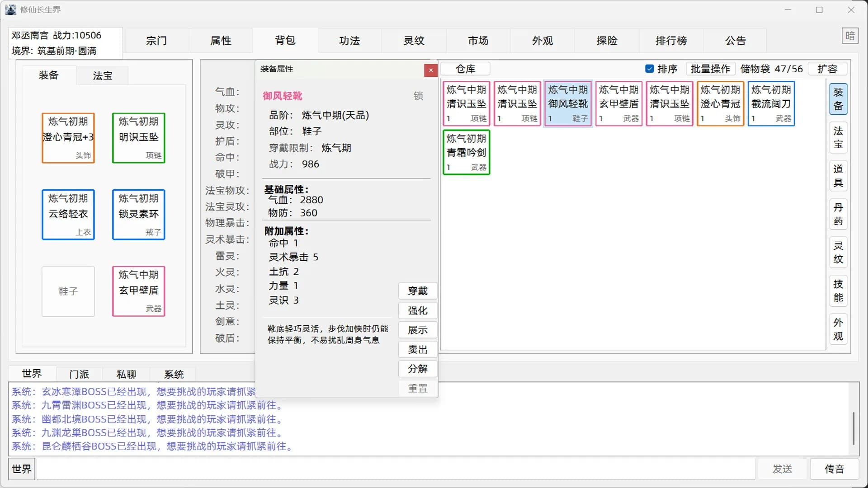868x488 pixels.
Task: Click equipped 锁灵素环 ring slot
Action: click(139, 215)
